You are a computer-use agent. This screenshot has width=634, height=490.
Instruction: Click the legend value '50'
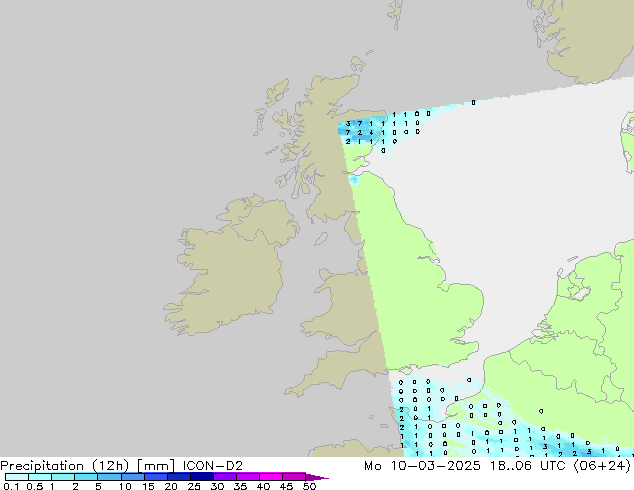tap(310, 486)
